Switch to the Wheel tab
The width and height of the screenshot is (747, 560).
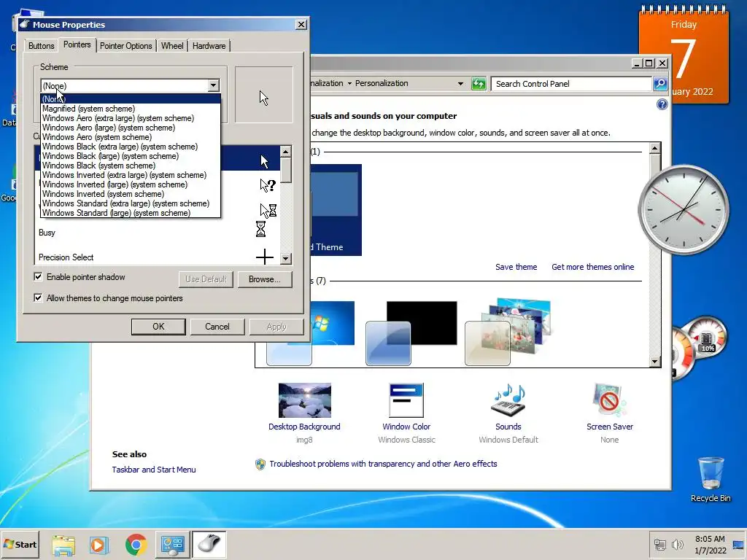pos(172,46)
